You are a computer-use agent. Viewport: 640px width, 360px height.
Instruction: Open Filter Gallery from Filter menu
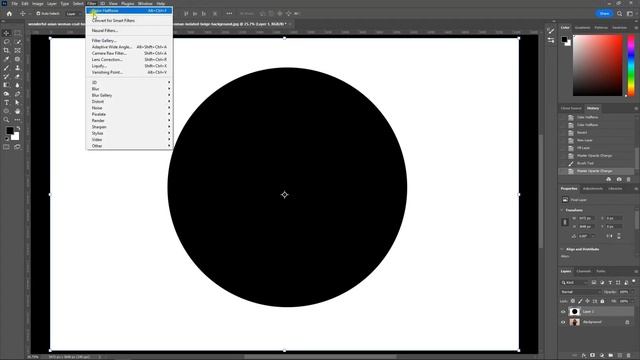point(129,41)
